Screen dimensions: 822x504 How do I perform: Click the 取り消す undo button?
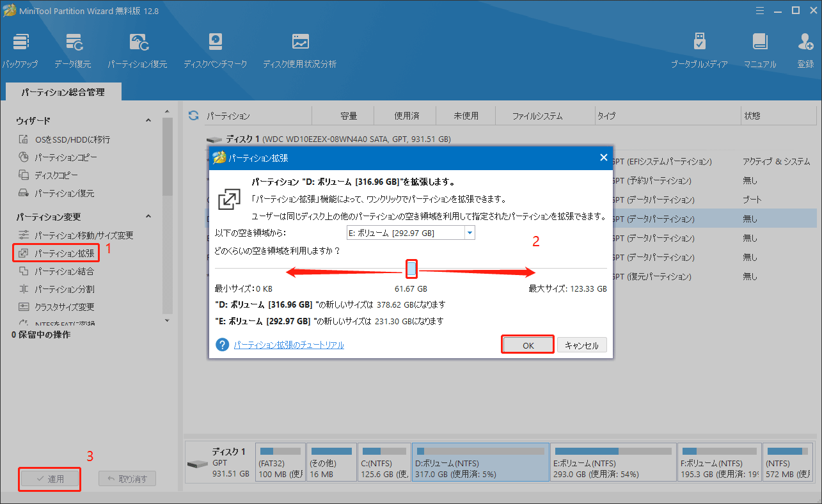click(127, 478)
